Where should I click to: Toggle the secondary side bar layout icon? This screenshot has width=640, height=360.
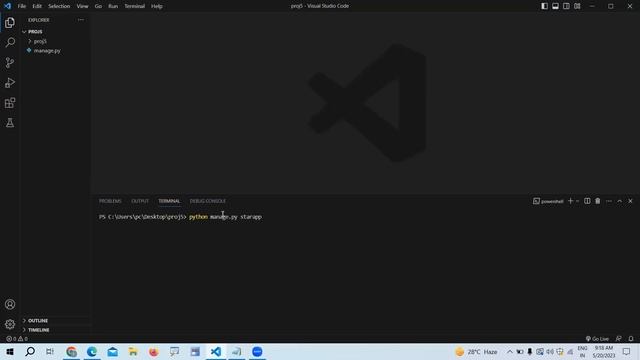(567, 6)
